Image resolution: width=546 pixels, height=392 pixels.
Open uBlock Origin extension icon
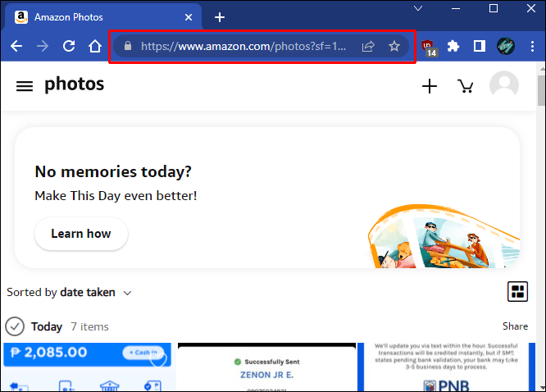[x=429, y=48]
